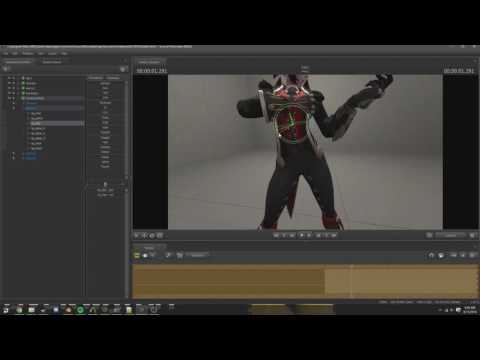Click the add animation set icon at panel top-left

tap(6, 69)
